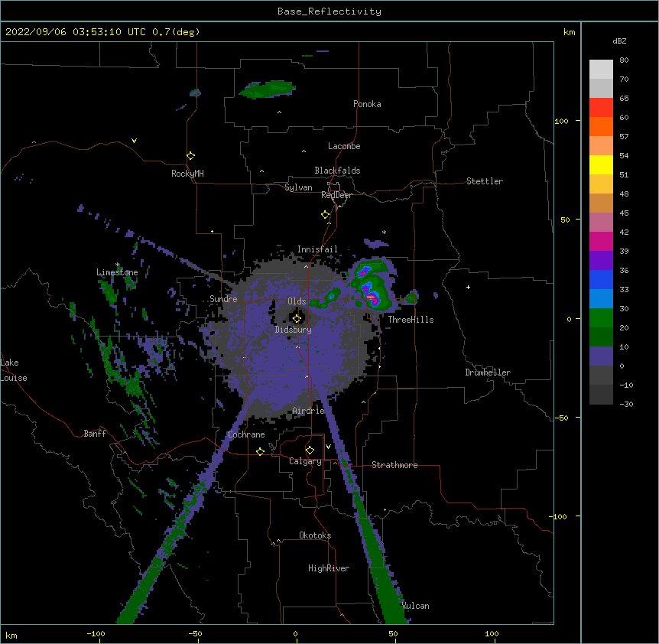Click the Calgary city label
The width and height of the screenshot is (659, 644).
pos(306,461)
